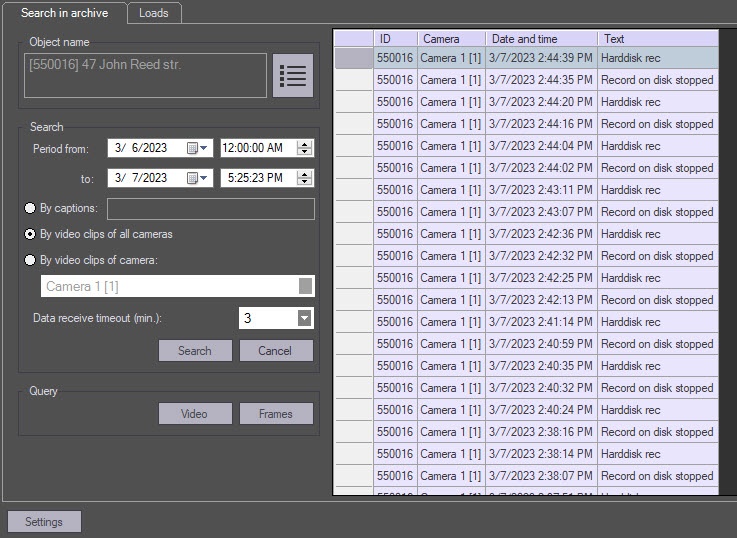Select the 3/7/2023 2:40:35 PM cell

(x=541, y=366)
